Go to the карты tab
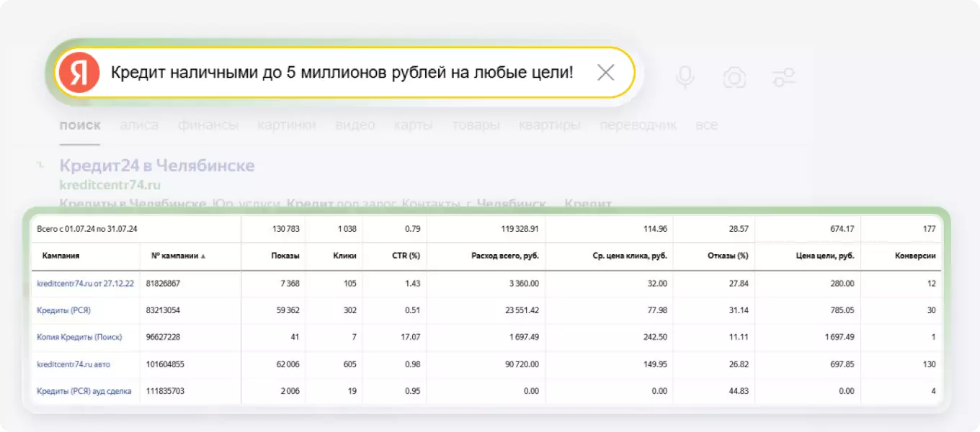 [x=413, y=125]
